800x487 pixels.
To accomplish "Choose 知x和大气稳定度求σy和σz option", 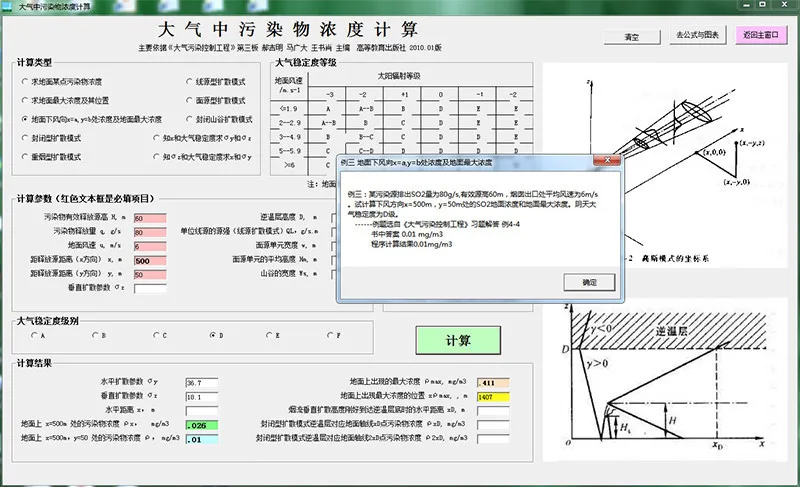I will click(x=203, y=138).
